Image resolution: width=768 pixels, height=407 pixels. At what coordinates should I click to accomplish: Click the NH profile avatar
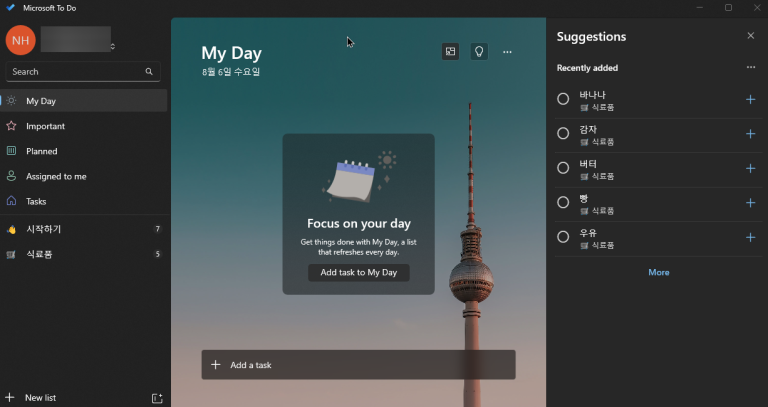(20, 40)
